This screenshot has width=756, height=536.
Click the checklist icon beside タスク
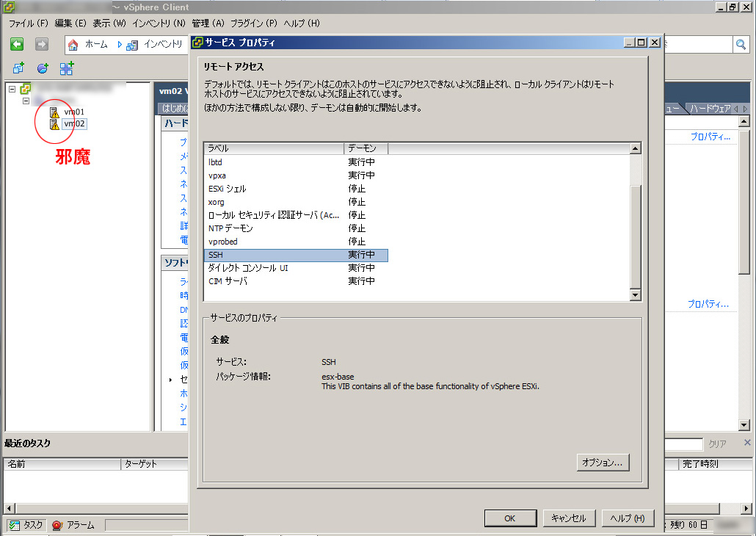15,525
